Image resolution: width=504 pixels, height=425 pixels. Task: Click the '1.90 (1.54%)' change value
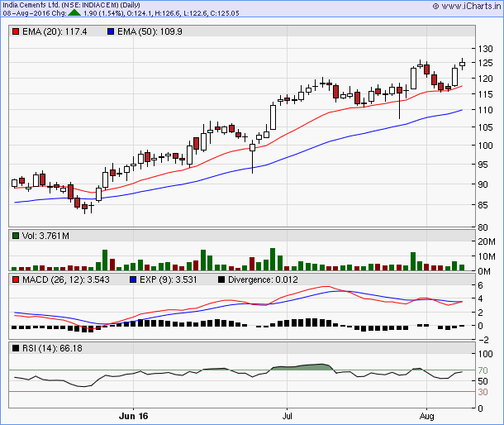(x=103, y=13)
